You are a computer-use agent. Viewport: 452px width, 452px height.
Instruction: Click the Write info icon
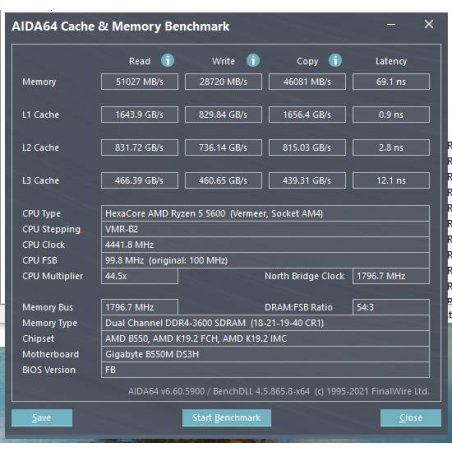pyautogui.click(x=253, y=61)
